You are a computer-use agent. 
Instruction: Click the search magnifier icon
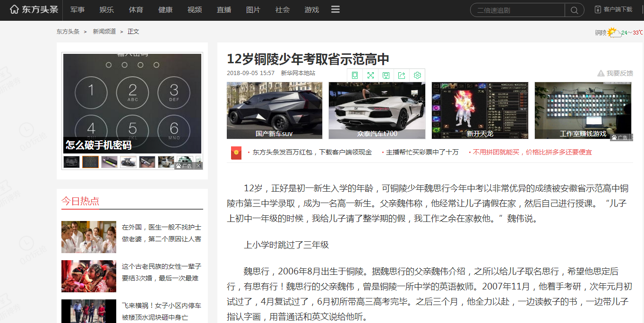(574, 10)
